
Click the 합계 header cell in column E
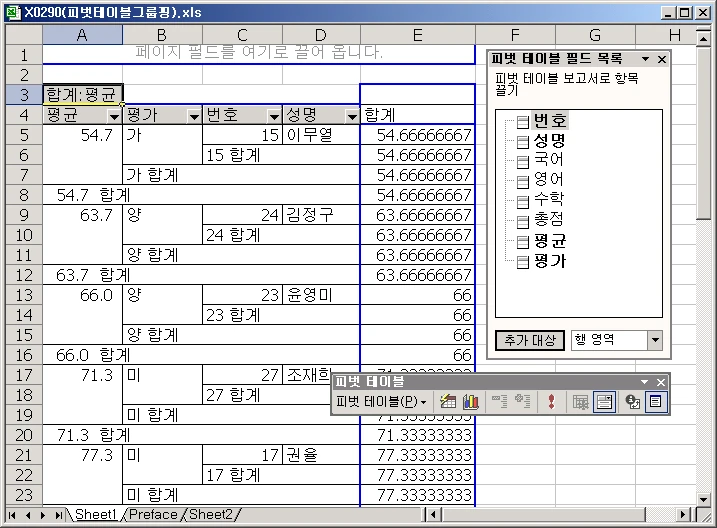417,115
